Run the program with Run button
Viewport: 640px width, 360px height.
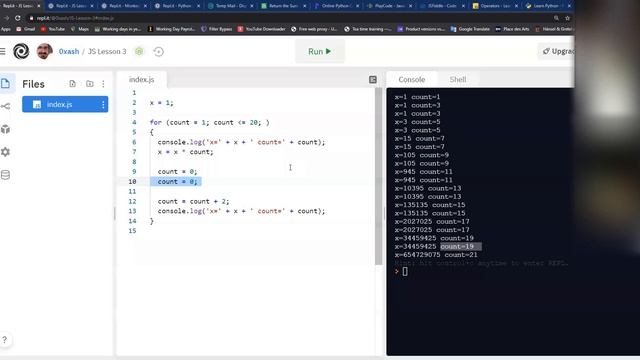coord(320,51)
